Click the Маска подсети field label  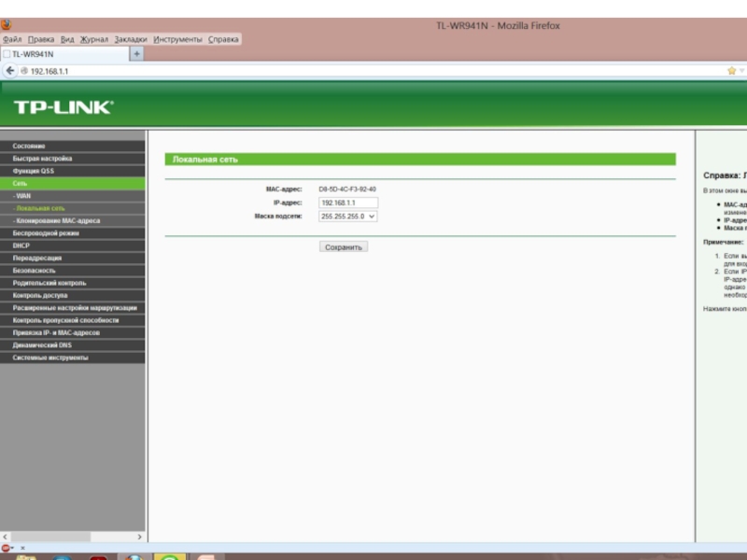(278, 217)
